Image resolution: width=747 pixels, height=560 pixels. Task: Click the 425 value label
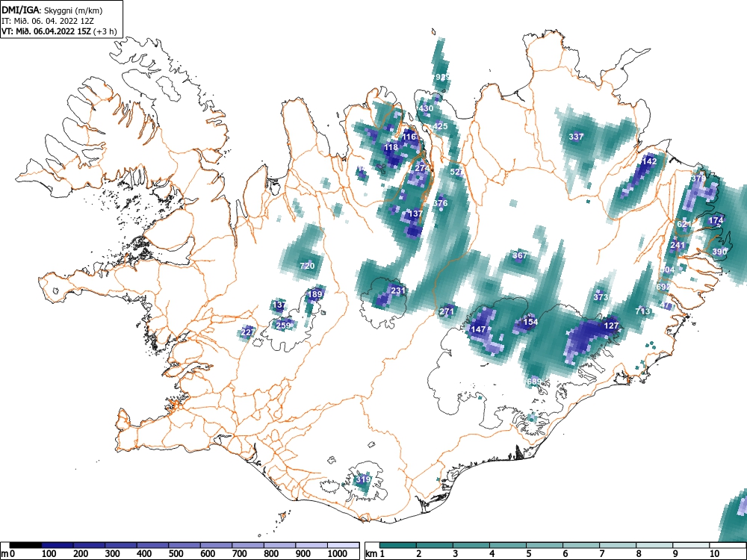coord(440,126)
